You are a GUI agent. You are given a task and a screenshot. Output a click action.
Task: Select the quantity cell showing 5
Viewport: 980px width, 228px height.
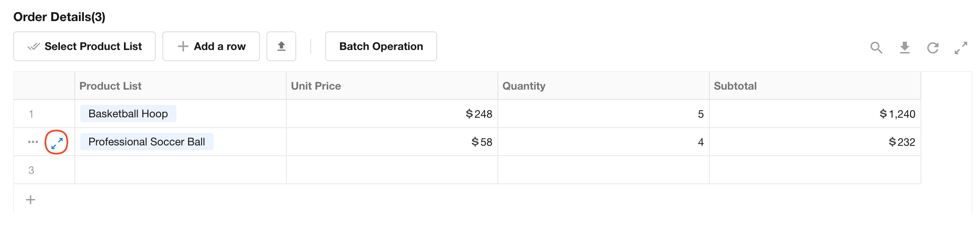click(603, 114)
